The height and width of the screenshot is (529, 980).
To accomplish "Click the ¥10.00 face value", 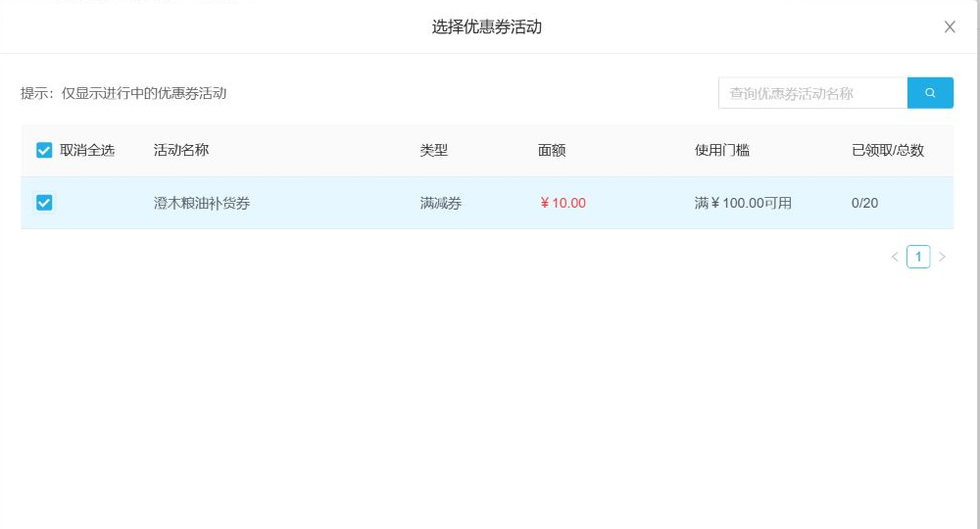I will pyautogui.click(x=563, y=203).
